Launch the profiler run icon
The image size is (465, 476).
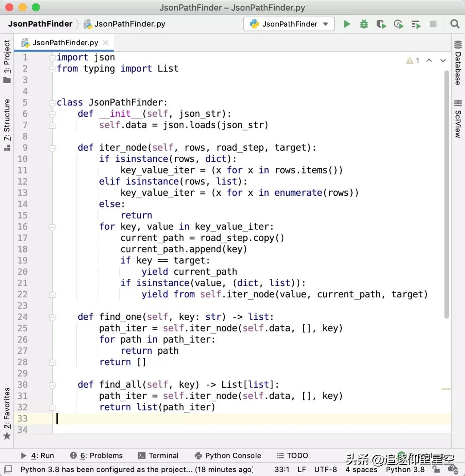(x=399, y=24)
